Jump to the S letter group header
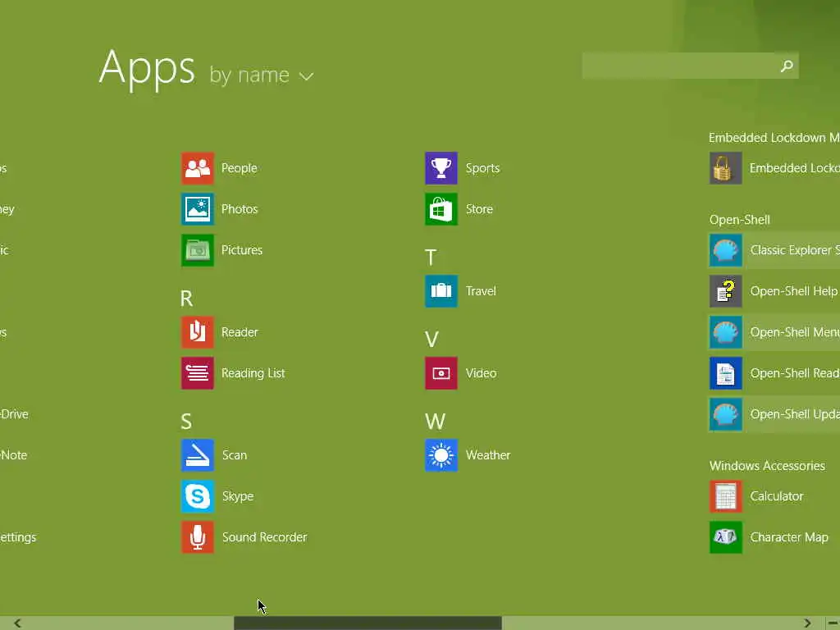Image resolution: width=840 pixels, height=630 pixels. [x=186, y=422]
